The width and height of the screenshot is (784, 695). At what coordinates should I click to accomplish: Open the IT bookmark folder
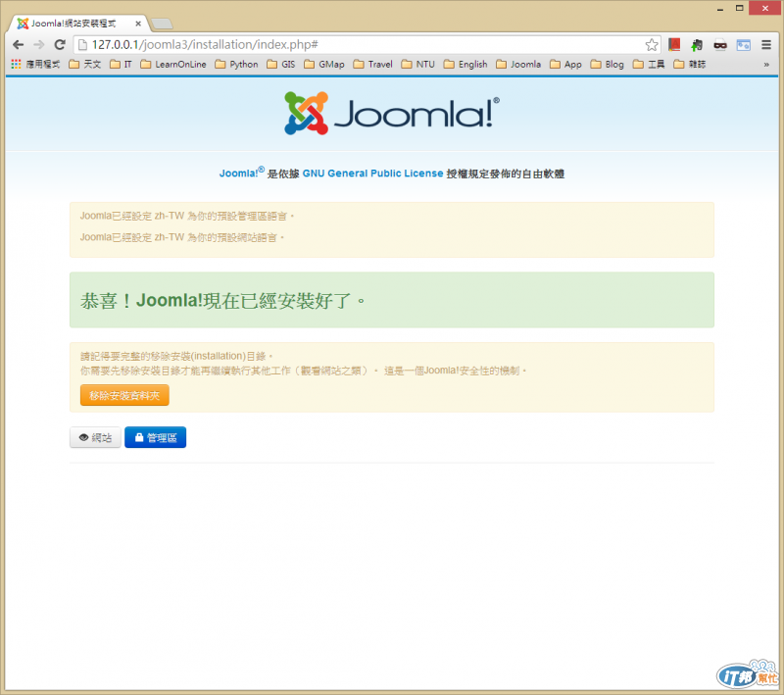click(x=121, y=64)
